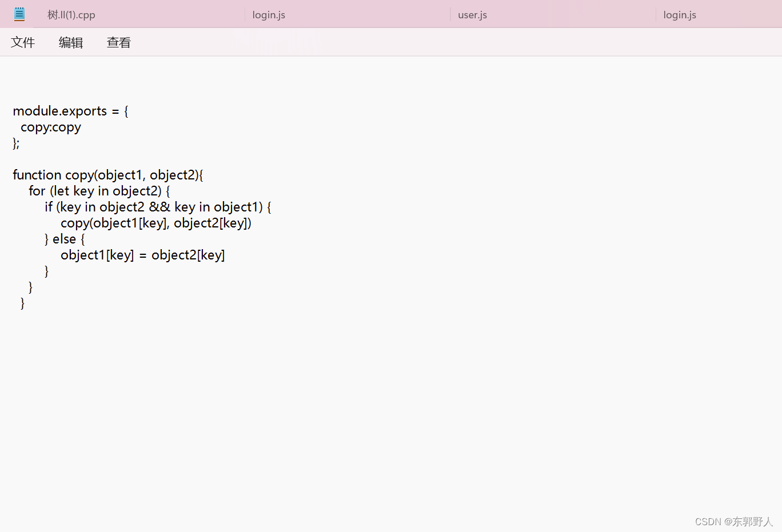Switch to the user.js tab
Screen dimensions: 782x532
click(x=472, y=14)
